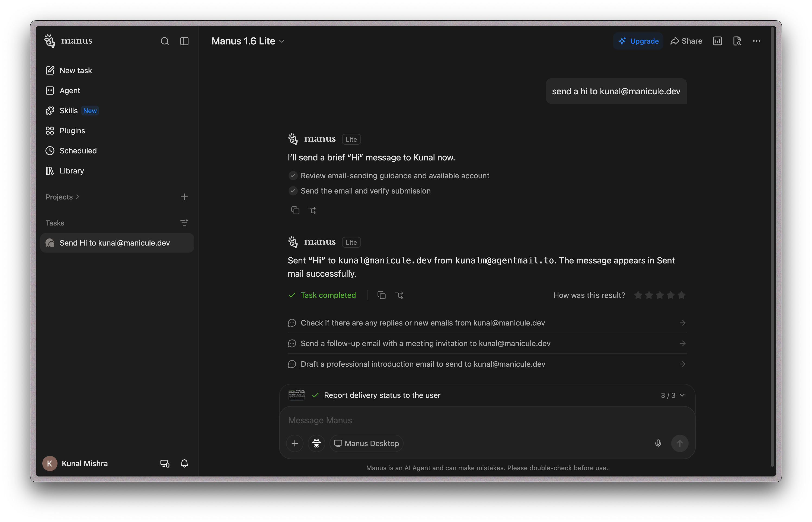Select the 'Check if there are any replies' suggestion

coord(487,323)
